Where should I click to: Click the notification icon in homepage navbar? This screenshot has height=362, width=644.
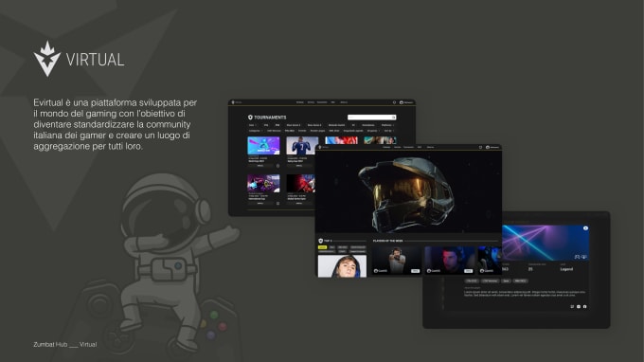[x=480, y=147]
